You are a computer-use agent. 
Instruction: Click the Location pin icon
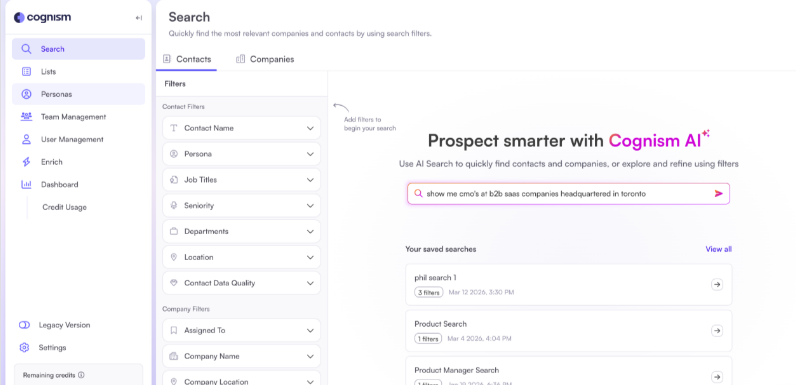point(174,257)
